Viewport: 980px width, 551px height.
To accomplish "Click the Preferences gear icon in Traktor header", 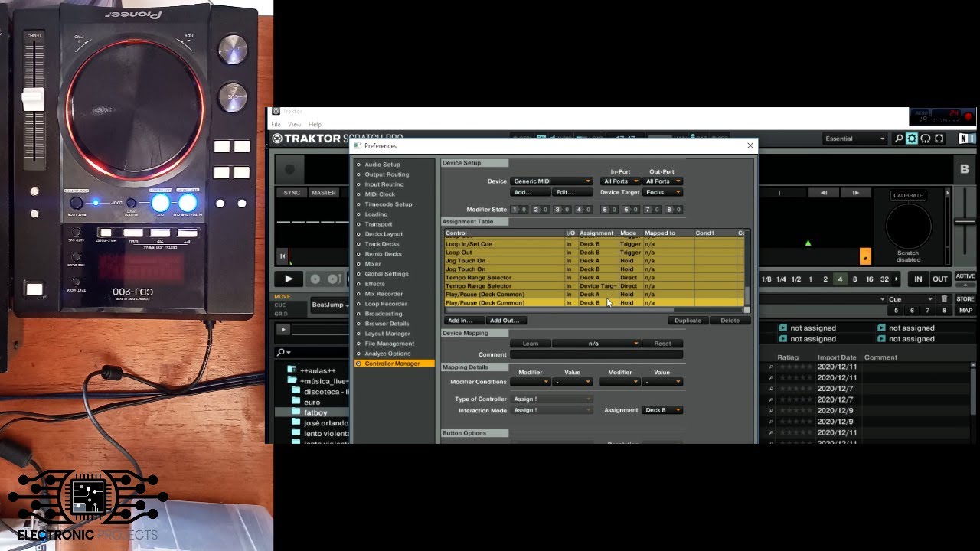I will tap(912, 139).
